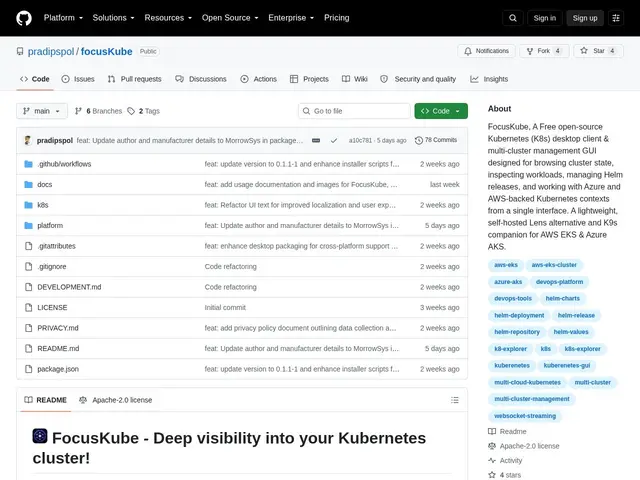640x480 pixels.
Task: Expand the Enterprise navigation menu
Action: [x=291, y=18]
